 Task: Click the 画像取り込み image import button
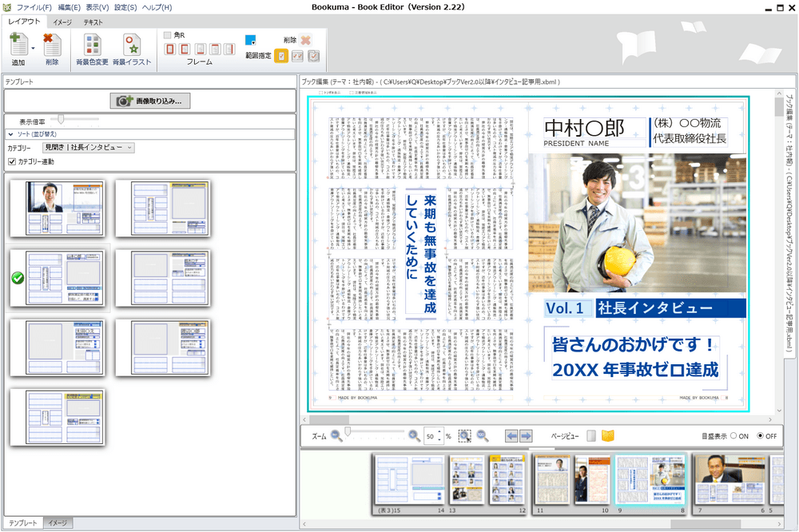point(149,99)
